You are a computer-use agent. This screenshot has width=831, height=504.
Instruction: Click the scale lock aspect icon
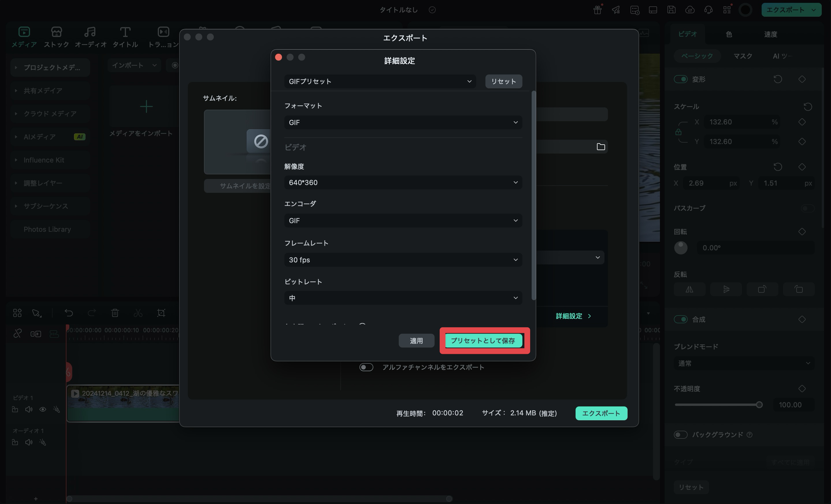[678, 132]
